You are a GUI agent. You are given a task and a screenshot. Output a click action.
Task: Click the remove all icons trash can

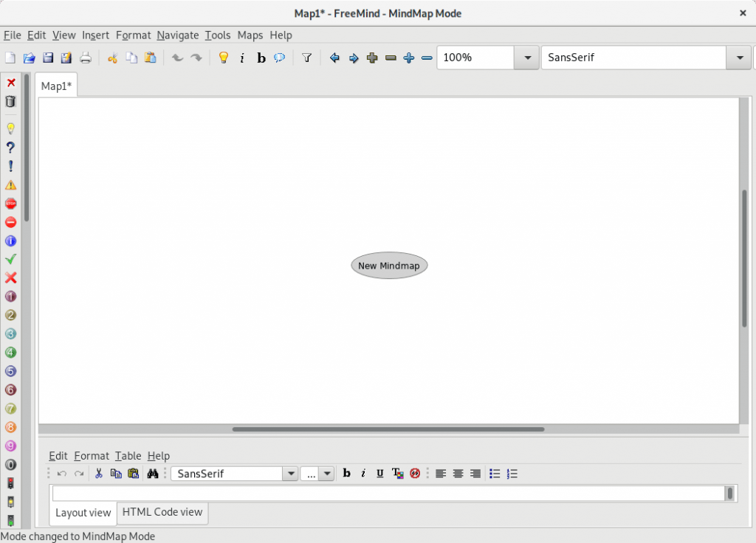click(x=10, y=102)
